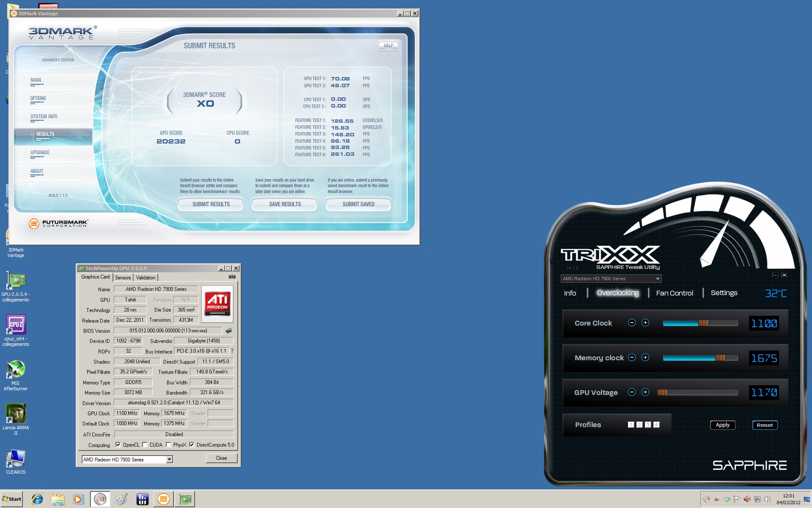This screenshot has width=812, height=508.
Task: Click the HELP button in 3DMark
Action: click(x=388, y=45)
